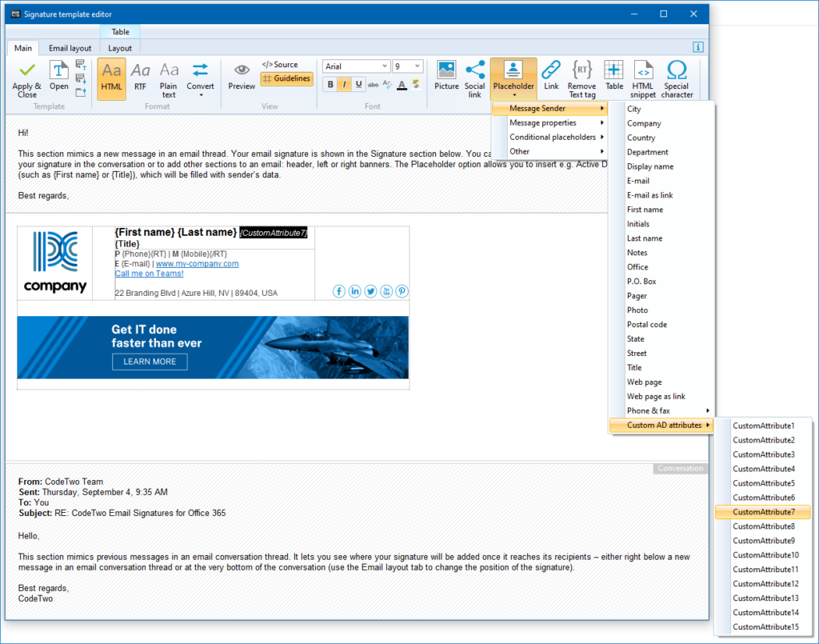
Task: Click the Conversation label in the editor
Action: (680, 468)
